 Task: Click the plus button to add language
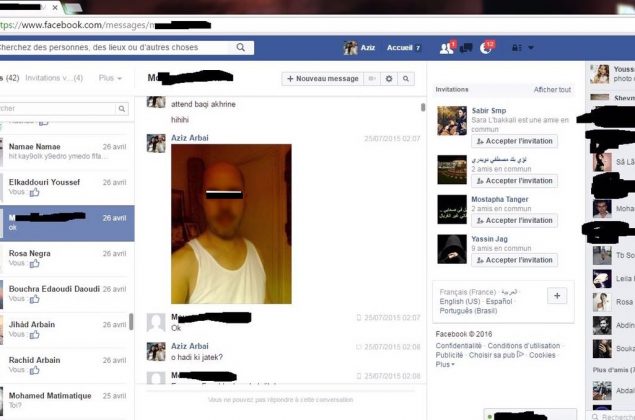(558, 295)
